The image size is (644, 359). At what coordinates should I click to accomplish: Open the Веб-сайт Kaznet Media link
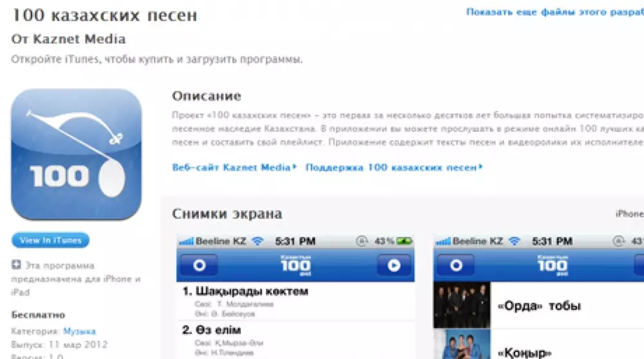[234, 168]
